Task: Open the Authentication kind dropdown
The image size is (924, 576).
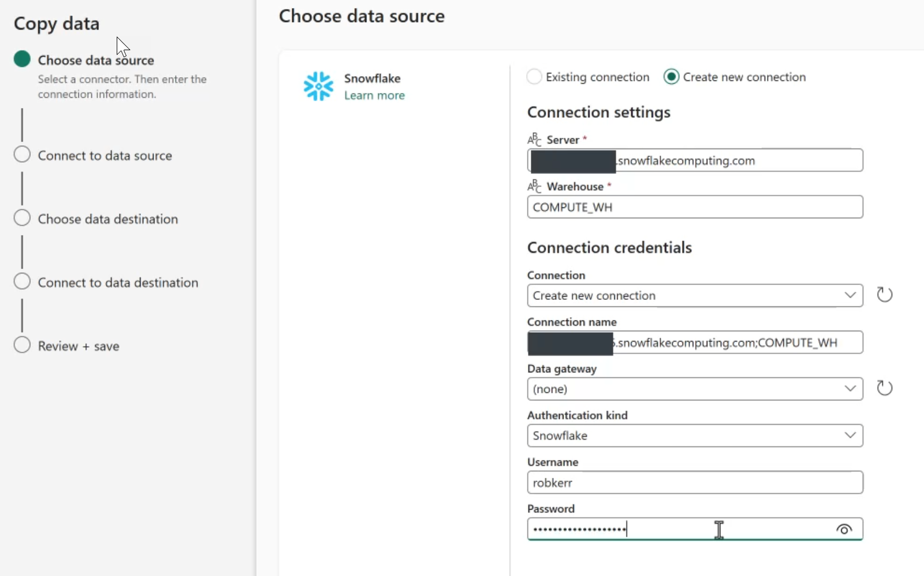Action: point(850,436)
